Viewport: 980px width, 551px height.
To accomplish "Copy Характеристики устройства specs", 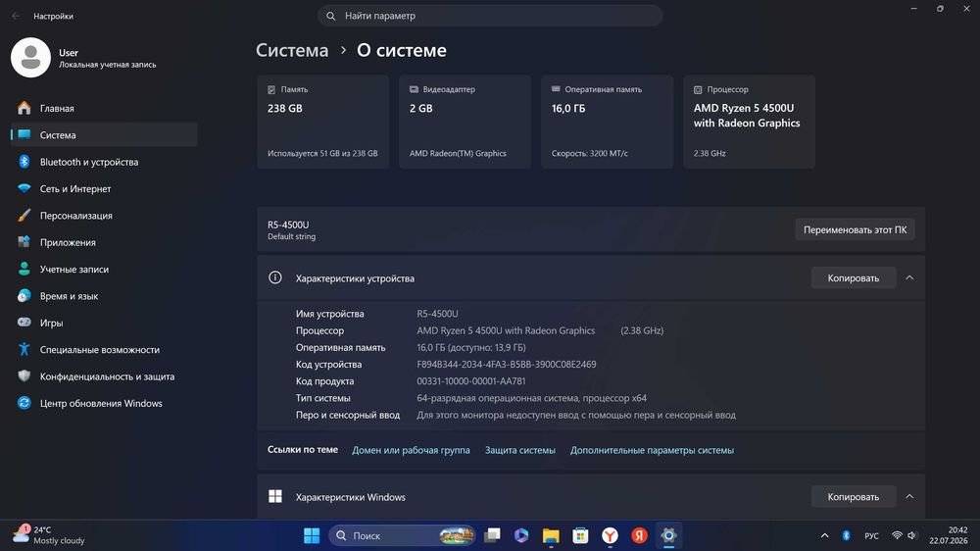I will pyautogui.click(x=854, y=277).
